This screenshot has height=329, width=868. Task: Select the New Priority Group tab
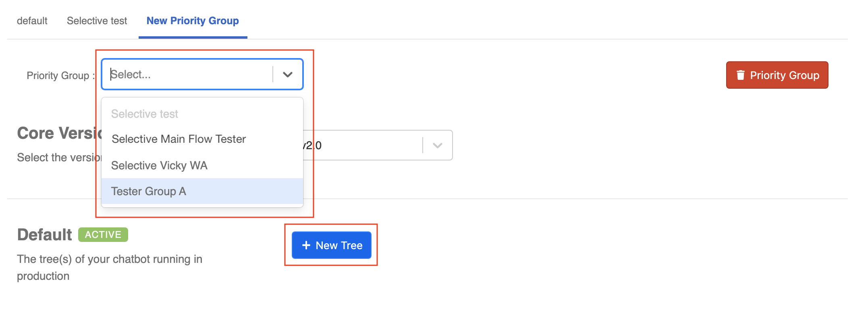click(x=193, y=21)
